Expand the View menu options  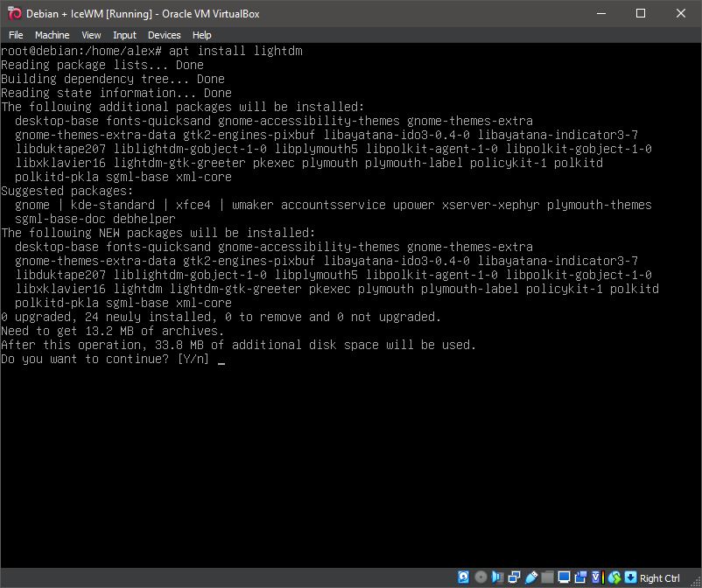coord(91,35)
